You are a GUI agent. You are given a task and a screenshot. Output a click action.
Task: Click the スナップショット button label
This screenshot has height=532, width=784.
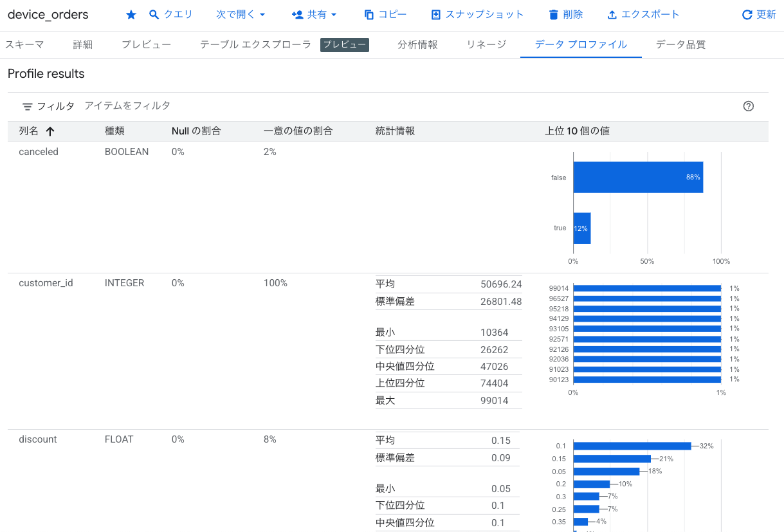click(485, 14)
